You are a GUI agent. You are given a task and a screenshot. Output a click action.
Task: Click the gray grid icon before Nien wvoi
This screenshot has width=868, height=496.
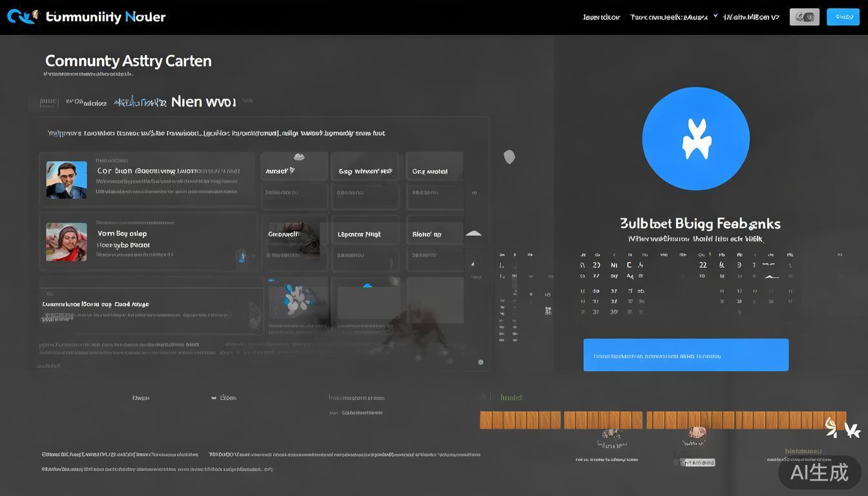48,102
